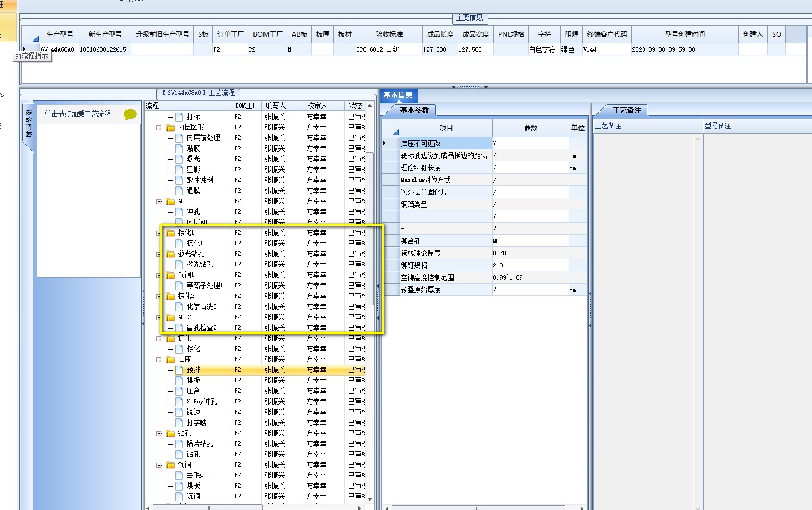812x510 pixels.
Task: Click the page icon beside 烘板
Action: (179, 486)
